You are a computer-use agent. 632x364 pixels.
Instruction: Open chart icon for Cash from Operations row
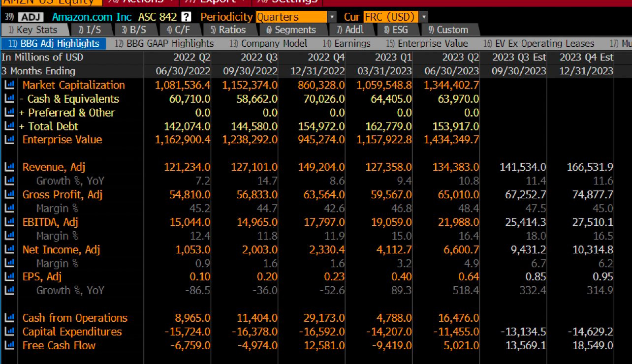point(9,318)
